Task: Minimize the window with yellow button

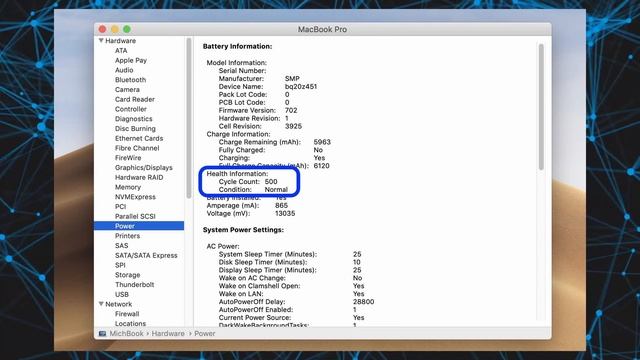Action: [115, 29]
